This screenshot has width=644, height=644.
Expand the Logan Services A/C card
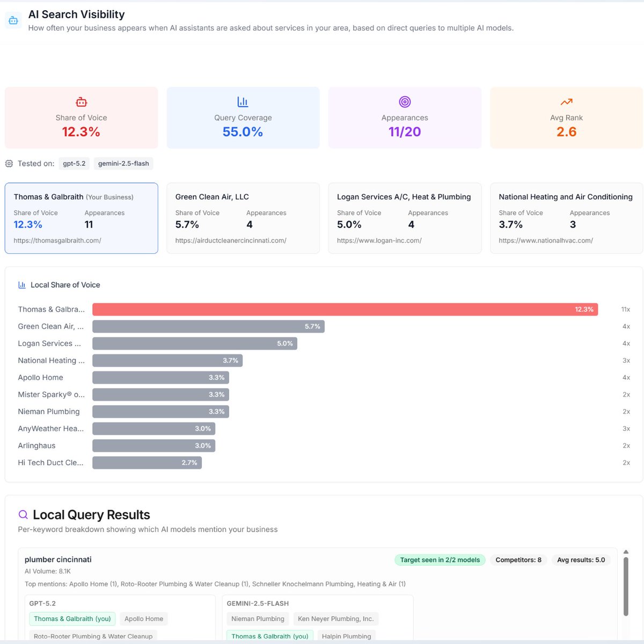click(x=404, y=218)
